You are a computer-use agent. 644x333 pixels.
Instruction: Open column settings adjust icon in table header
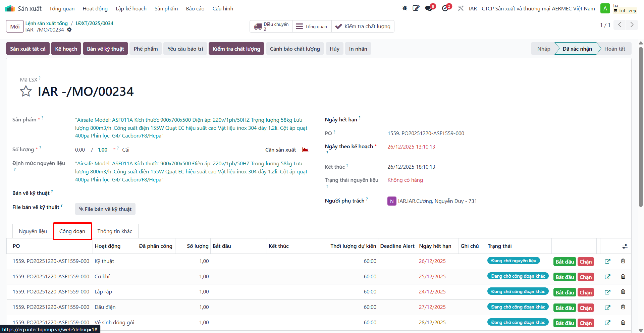point(625,246)
